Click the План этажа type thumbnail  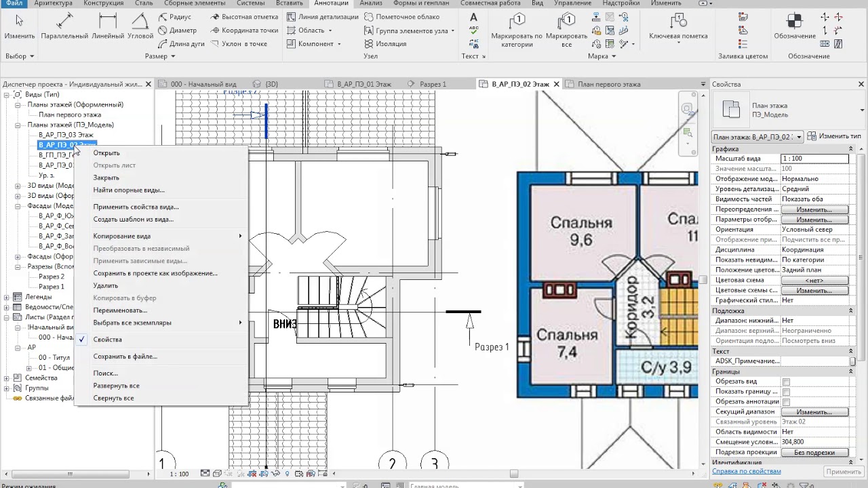point(731,109)
